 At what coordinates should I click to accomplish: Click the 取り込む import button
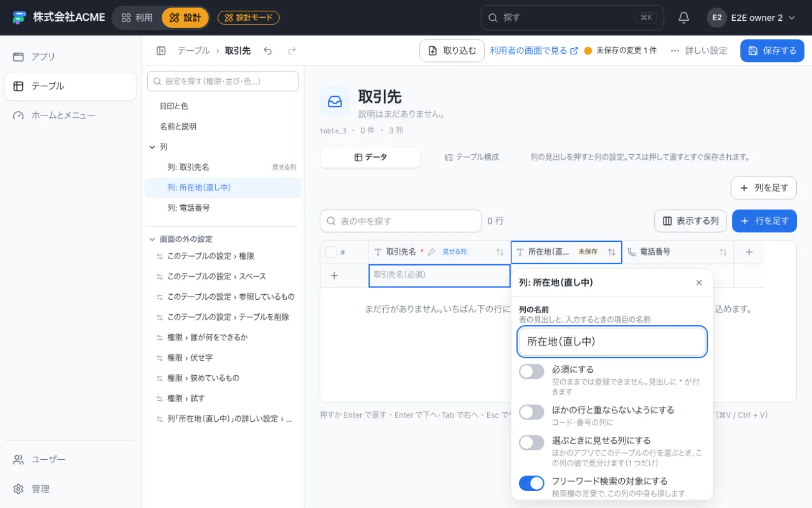452,51
